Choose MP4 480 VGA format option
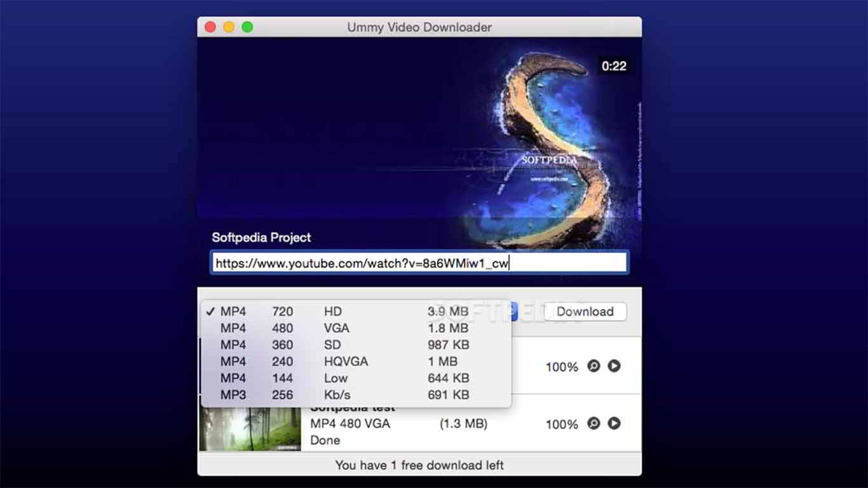Screen dimensions: 868x488 pyautogui.click(x=356, y=328)
